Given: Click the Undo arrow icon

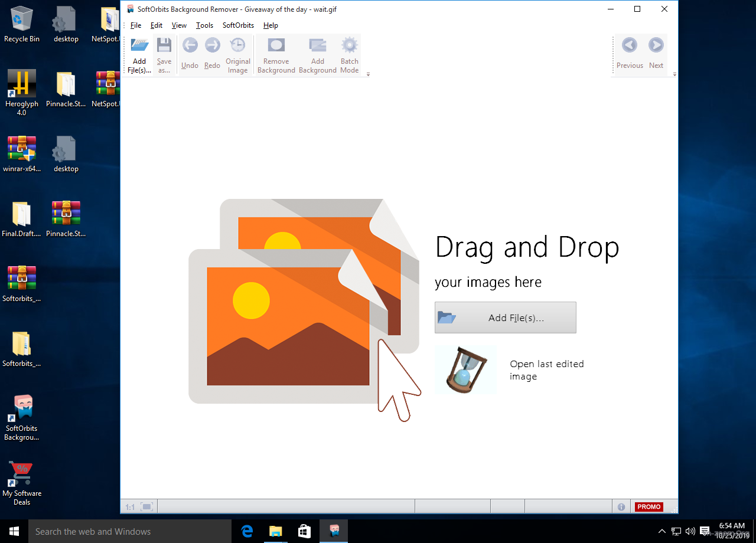Looking at the screenshot, I should [190, 45].
